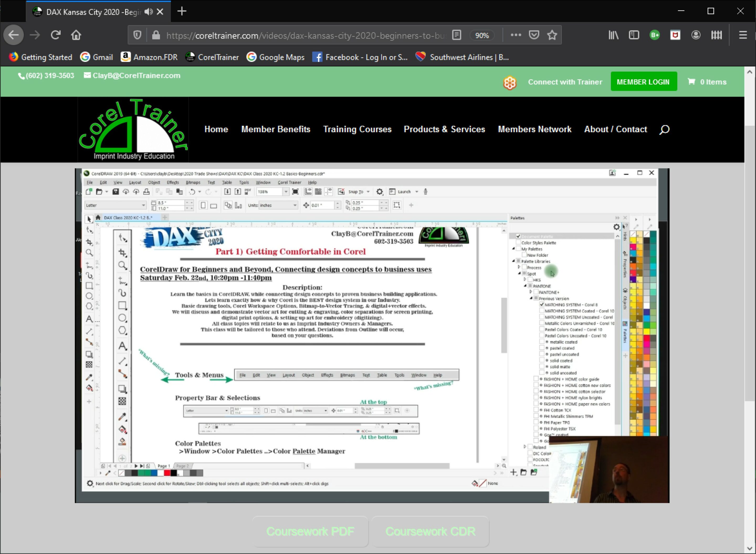Open the Corel Trainer menu in CorelDRAW

click(289, 182)
